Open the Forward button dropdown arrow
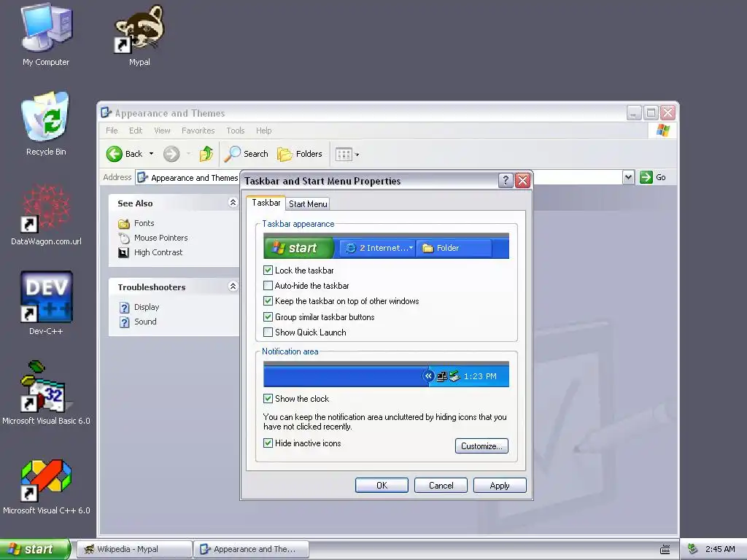This screenshot has height=560, width=747. pyautogui.click(x=189, y=154)
